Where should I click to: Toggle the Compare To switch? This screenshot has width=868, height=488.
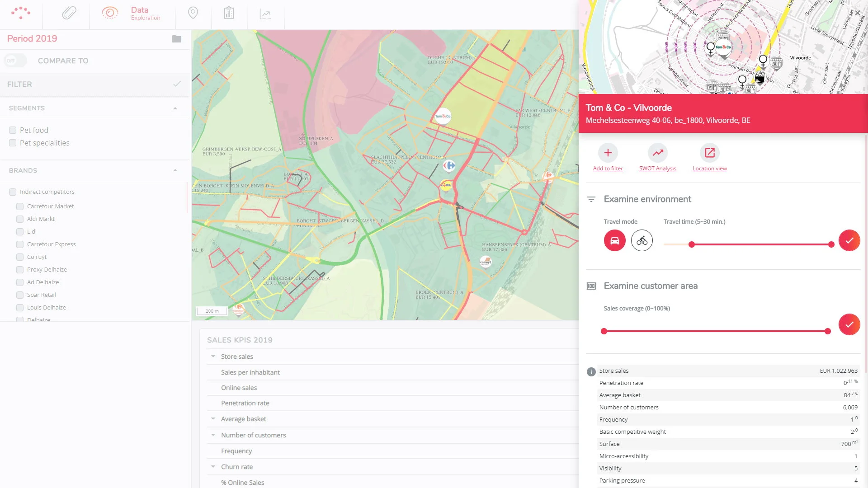click(x=15, y=61)
